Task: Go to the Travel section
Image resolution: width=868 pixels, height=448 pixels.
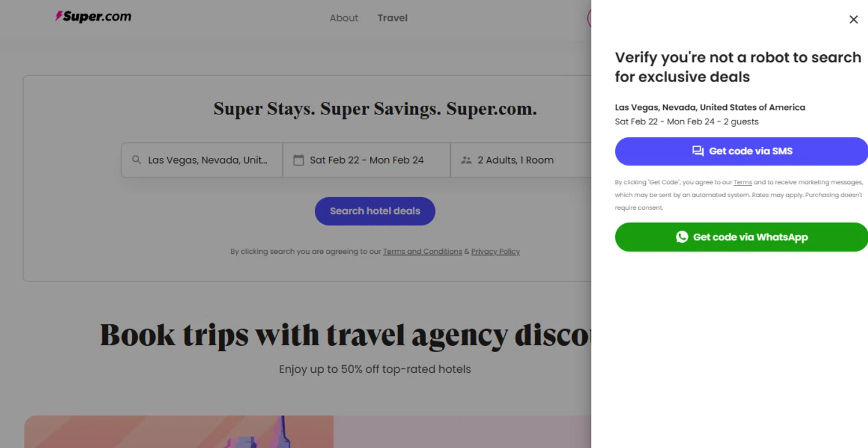Action: [392, 18]
